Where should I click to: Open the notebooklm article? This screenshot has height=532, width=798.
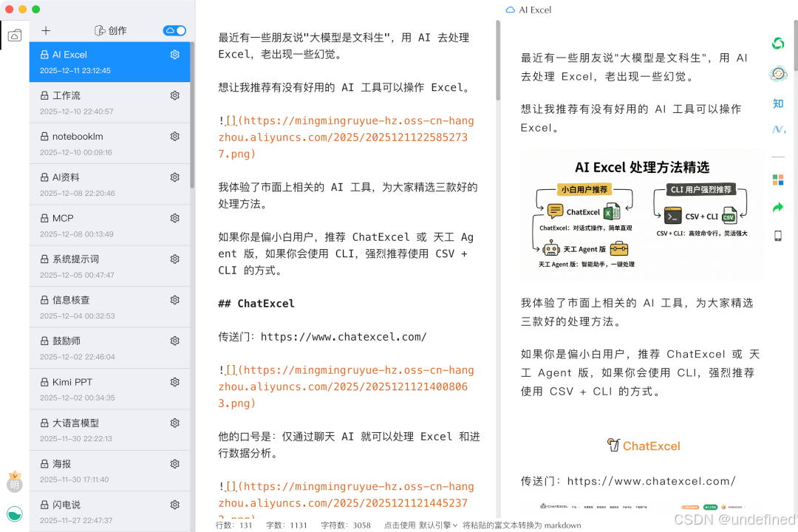tap(109, 143)
